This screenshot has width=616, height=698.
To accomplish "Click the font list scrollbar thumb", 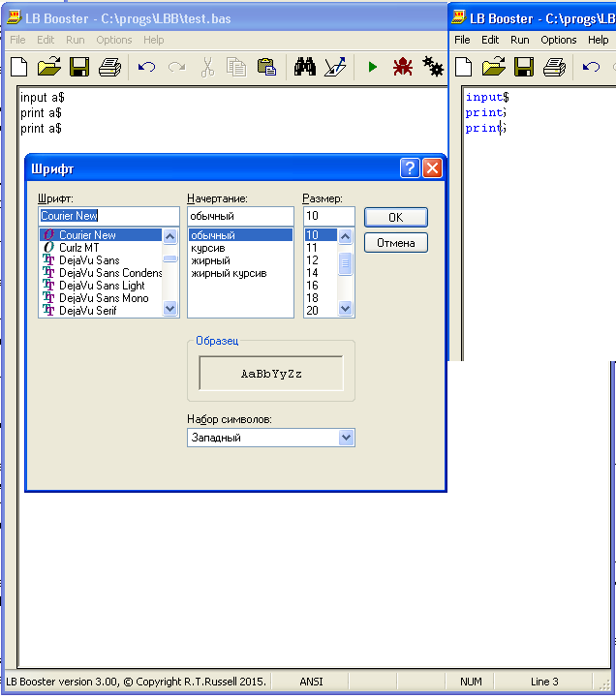I will 170,258.
